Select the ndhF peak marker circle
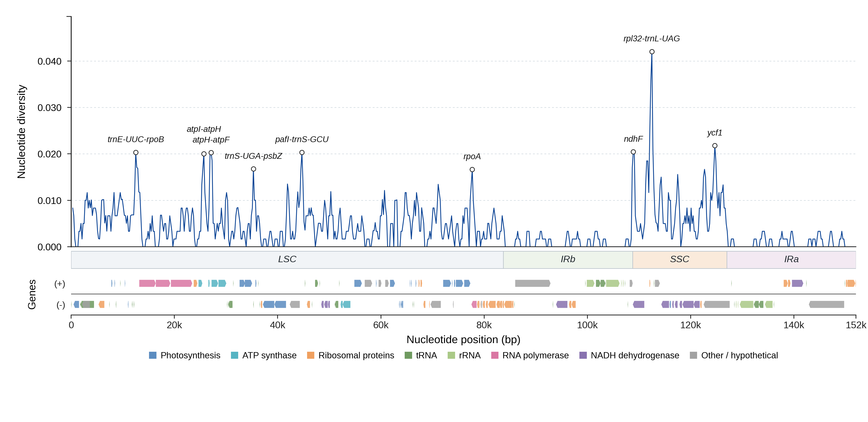This screenshot has height=422, width=868. click(x=633, y=152)
